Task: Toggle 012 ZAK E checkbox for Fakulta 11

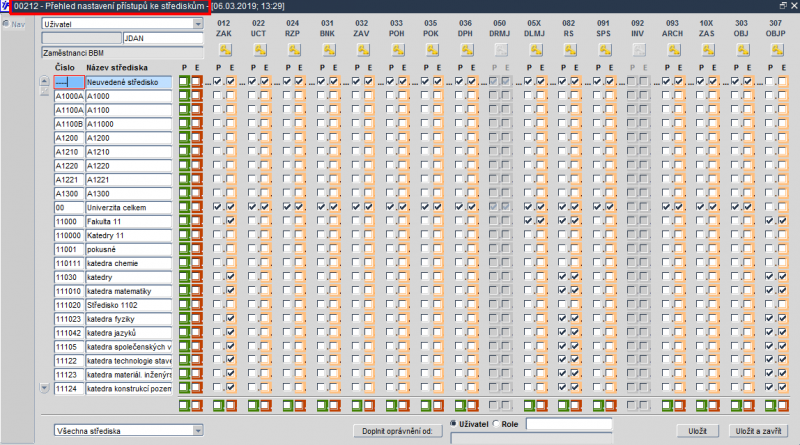Action: (x=231, y=221)
